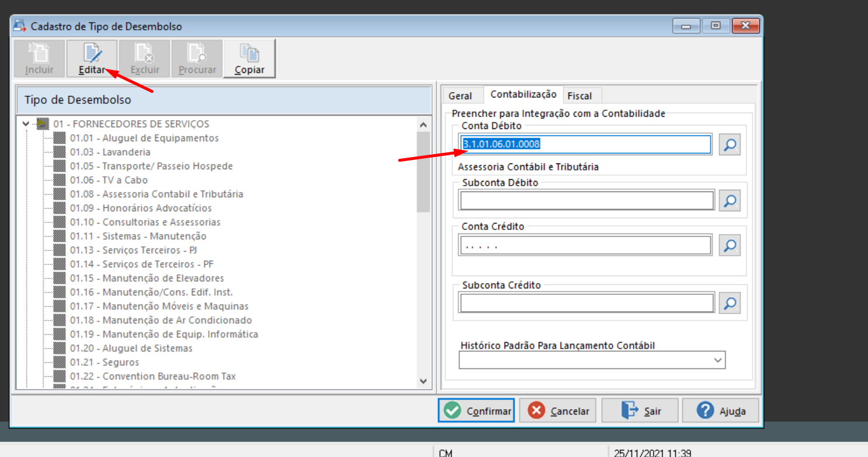Viewport: 868px width, 457px height.
Task: Click the tree vertical scrollbar thumb
Action: pos(424,172)
